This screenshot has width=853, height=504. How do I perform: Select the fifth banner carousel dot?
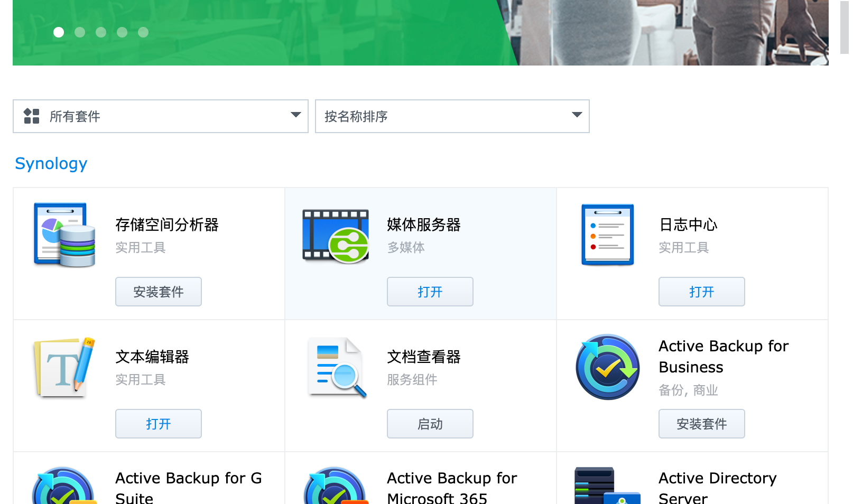143,32
